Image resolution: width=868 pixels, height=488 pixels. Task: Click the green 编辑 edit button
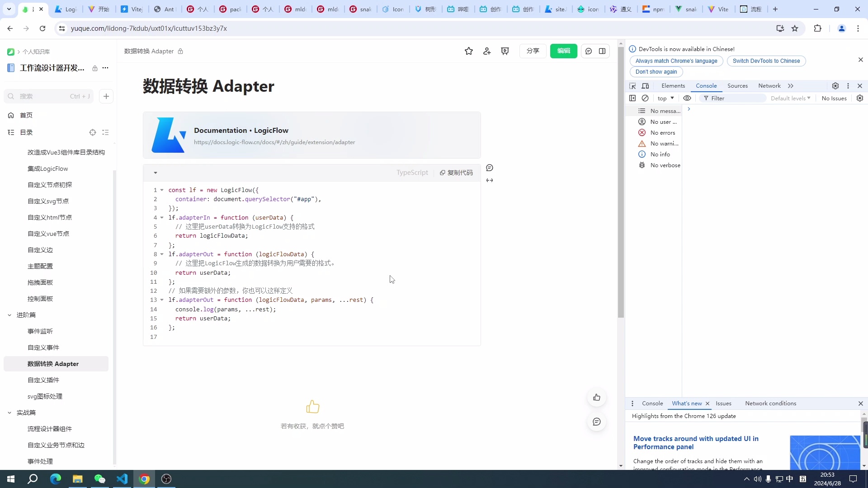[563, 51]
